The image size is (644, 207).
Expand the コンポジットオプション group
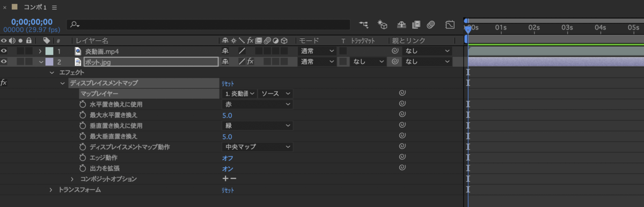72,179
